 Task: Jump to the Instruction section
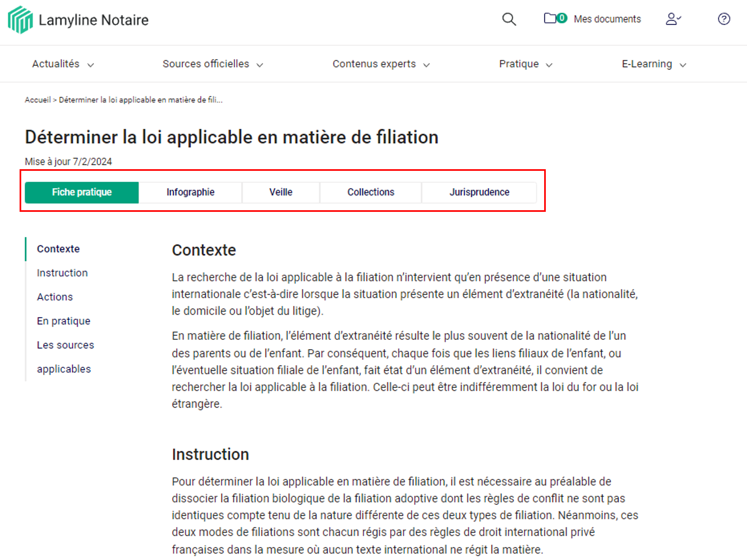coord(62,273)
